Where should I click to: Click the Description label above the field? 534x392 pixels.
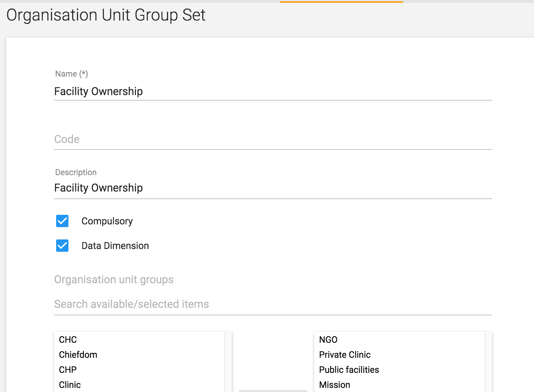tap(76, 172)
